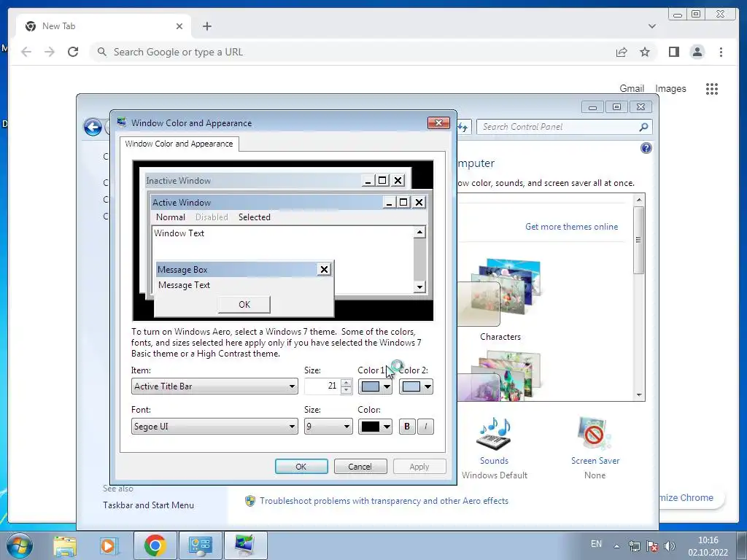
Task: Select the Window Color and Appearance tab
Action: pyautogui.click(x=179, y=144)
